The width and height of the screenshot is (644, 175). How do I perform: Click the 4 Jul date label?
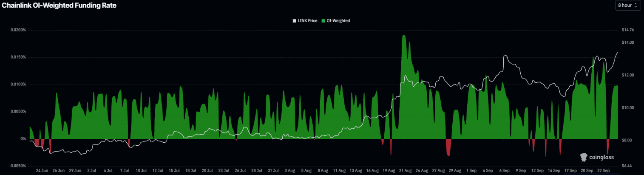click(108, 170)
